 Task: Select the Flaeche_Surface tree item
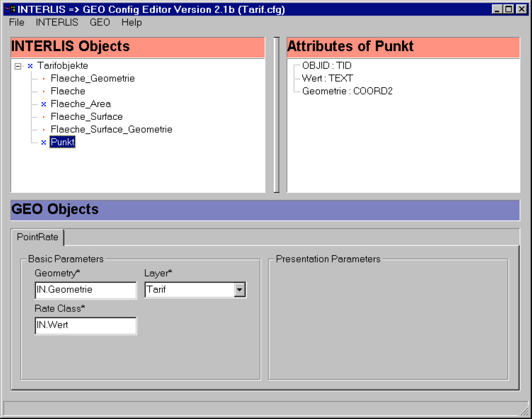[x=87, y=117]
